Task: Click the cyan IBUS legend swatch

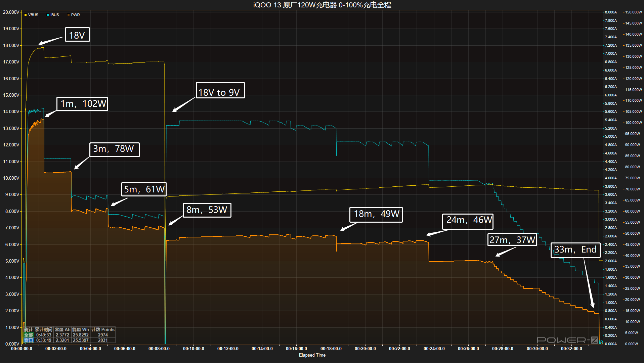Action: 48,15
